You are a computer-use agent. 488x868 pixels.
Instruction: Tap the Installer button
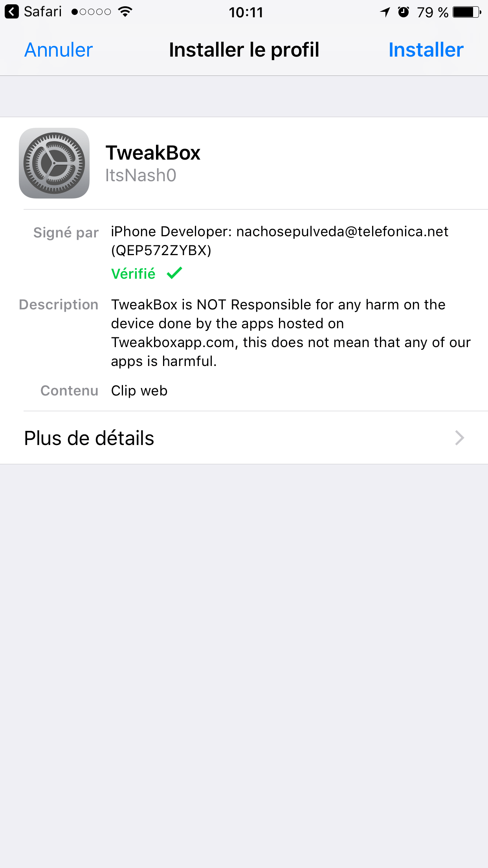click(426, 50)
